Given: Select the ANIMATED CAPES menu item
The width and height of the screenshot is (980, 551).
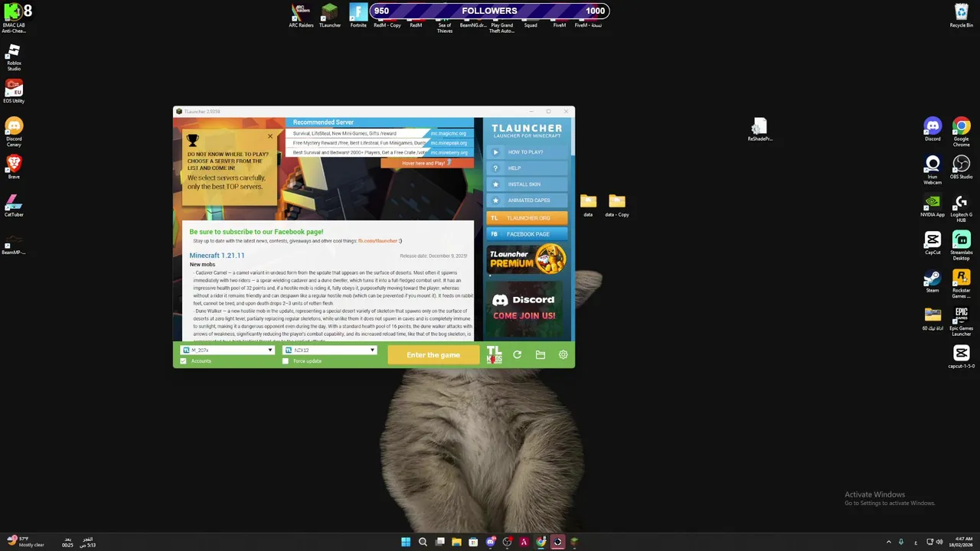Looking at the screenshot, I should click(x=527, y=201).
